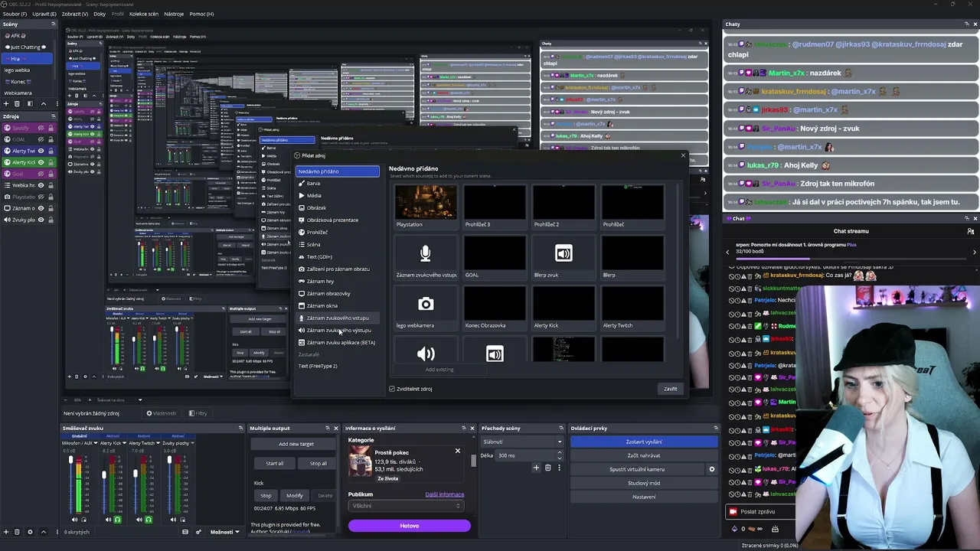Open scene filters icon in the Scény toolbar
980x551 pixels.
pos(30,103)
